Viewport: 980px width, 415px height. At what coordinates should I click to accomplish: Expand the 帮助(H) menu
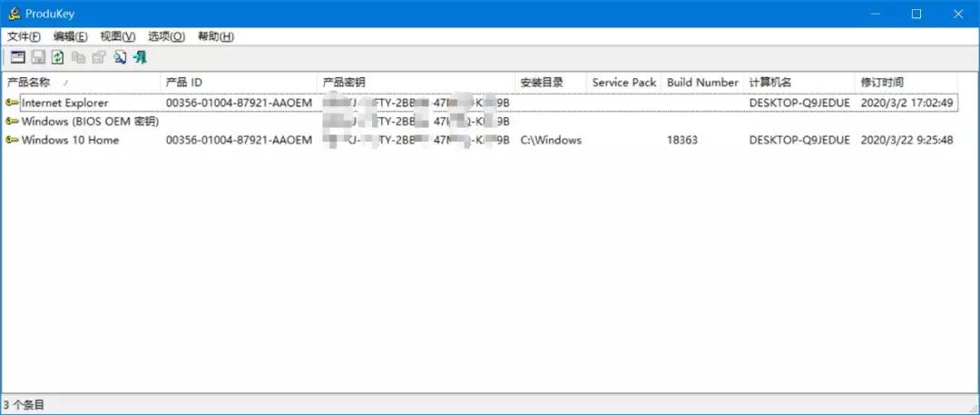click(x=215, y=36)
